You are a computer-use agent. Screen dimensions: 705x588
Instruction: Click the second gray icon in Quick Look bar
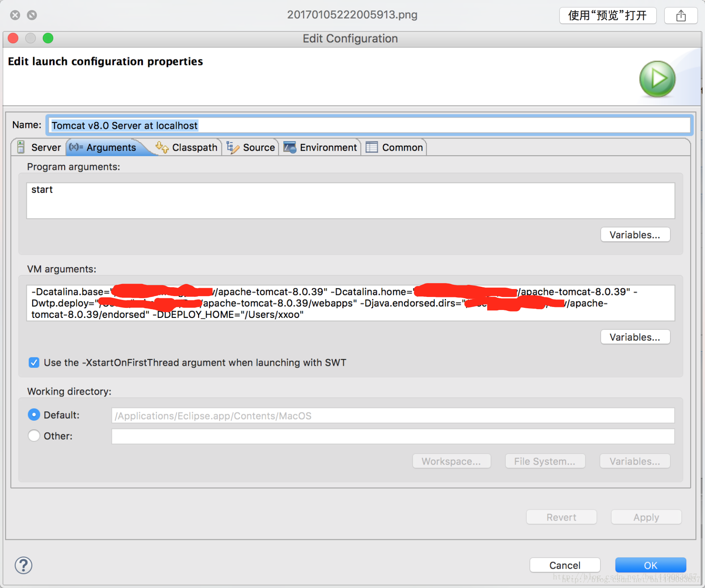click(32, 15)
